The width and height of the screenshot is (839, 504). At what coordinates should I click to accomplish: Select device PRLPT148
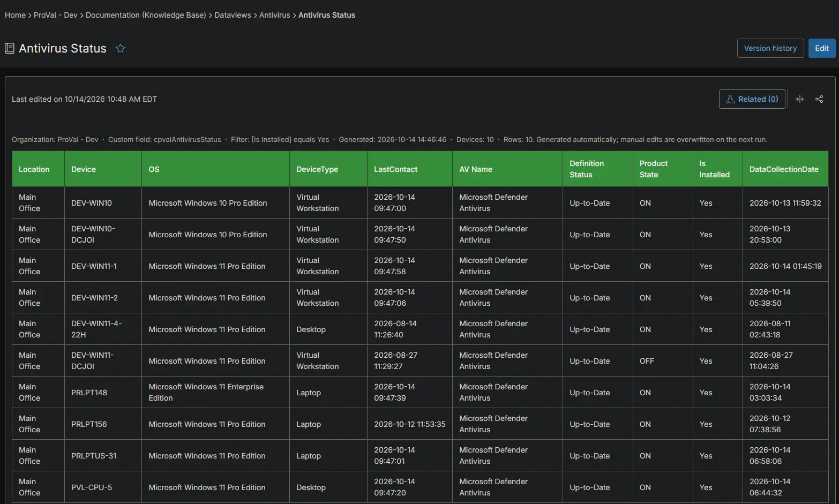tap(103, 393)
